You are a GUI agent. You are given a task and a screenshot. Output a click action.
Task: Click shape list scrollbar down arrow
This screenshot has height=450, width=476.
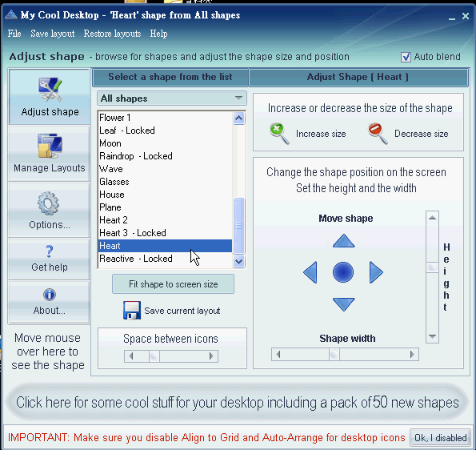point(239,261)
